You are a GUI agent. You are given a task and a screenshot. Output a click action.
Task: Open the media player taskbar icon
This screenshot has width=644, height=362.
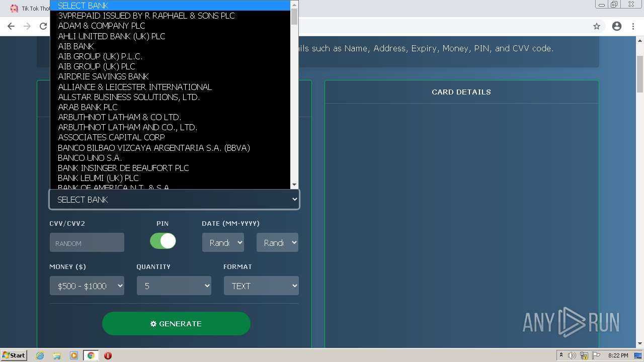[x=74, y=355]
